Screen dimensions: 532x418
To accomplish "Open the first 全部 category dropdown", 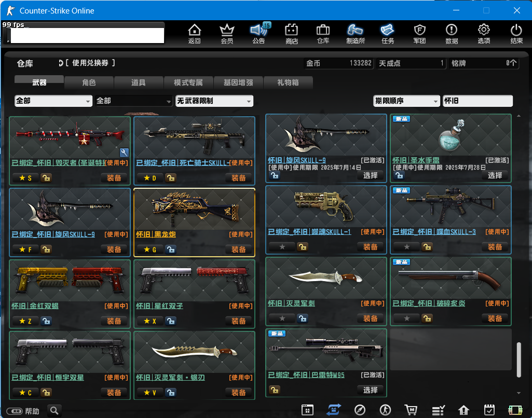I will [53, 101].
